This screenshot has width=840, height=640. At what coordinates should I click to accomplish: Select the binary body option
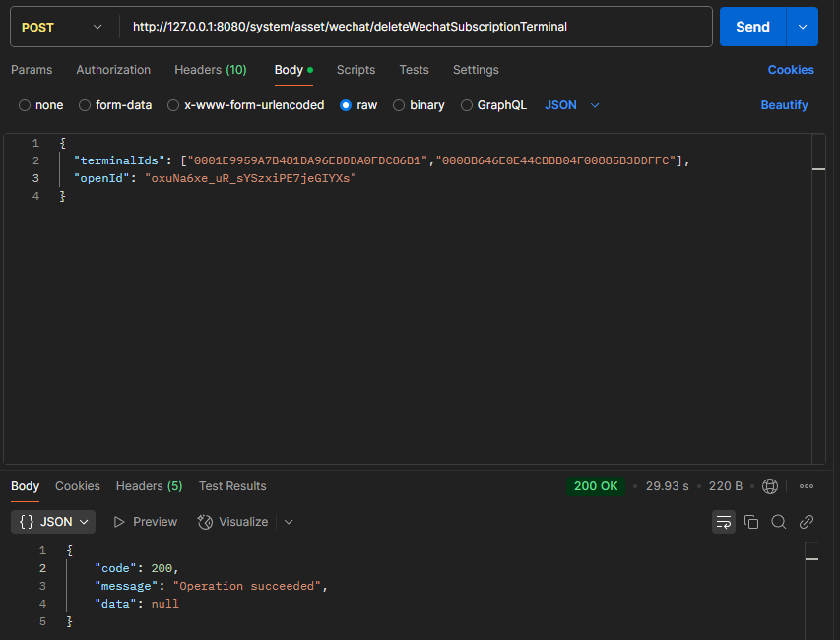point(419,105)
